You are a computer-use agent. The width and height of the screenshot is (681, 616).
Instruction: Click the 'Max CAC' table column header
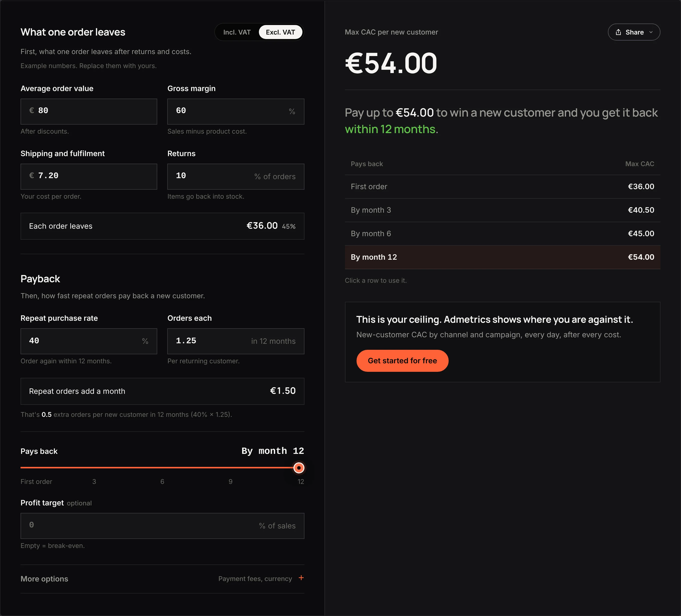(x=639, y=164)
